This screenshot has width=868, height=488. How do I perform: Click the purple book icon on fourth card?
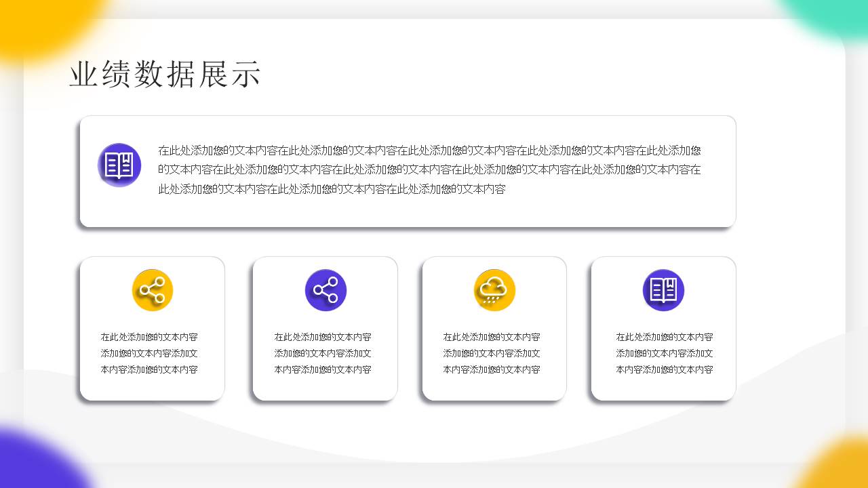[663, 289]
